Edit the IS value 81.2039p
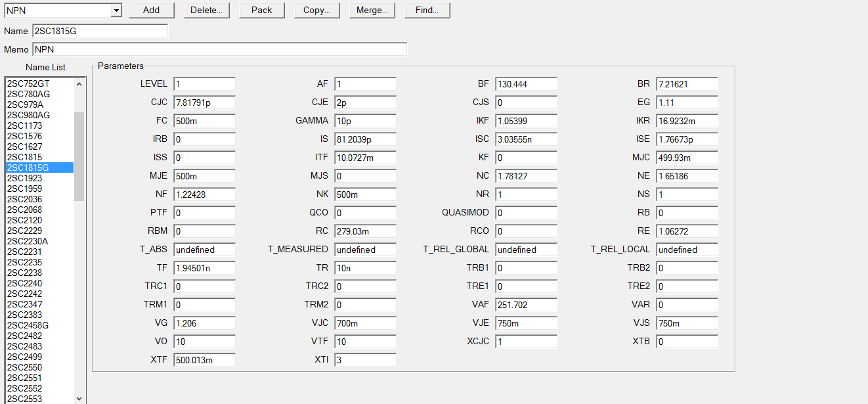The width and height of the screenshot is (868, 404). (x=365, y=139)
